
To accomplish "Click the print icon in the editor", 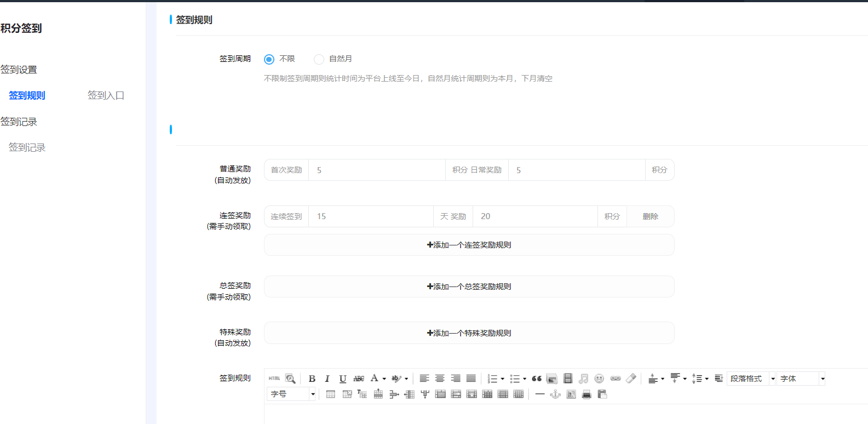I will tap(587, 394).
